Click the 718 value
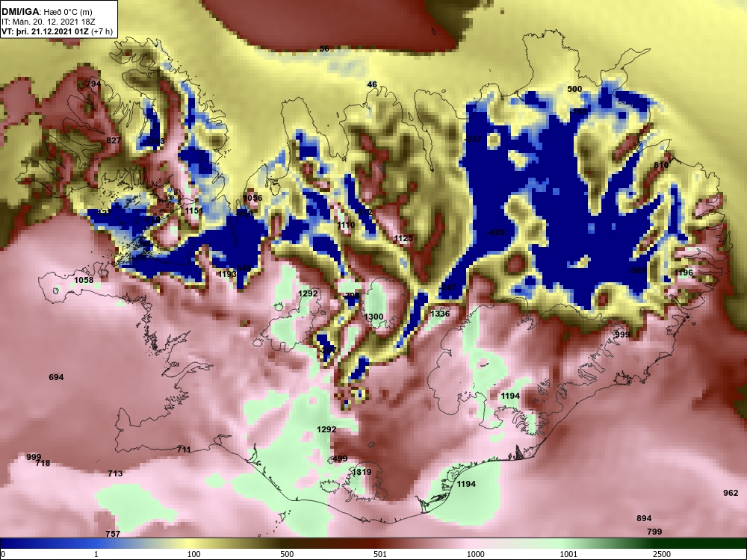The width and height of the screenshot is (747, 560). (x=43, y=463)
